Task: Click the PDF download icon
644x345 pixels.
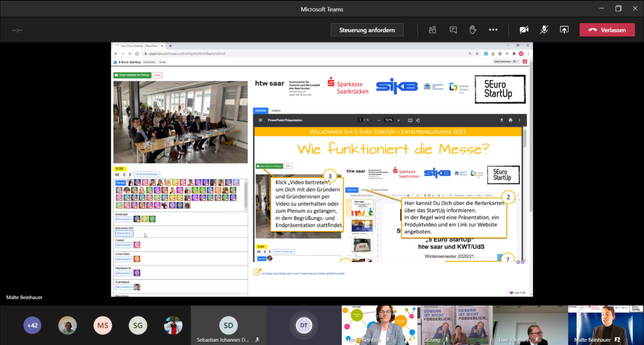Action: [502, 120]
